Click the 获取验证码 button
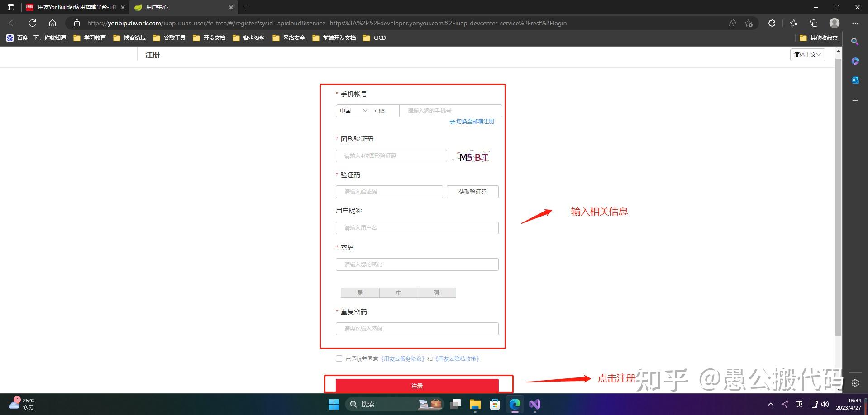868x415 pixels. (x=472, y=191)
